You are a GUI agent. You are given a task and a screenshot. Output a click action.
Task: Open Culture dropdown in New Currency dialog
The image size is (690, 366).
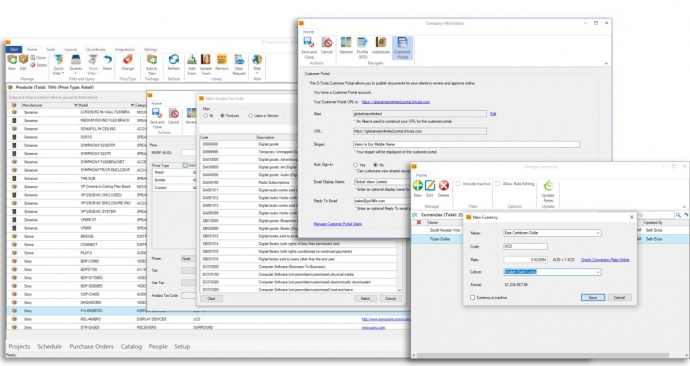coord(598,272)
